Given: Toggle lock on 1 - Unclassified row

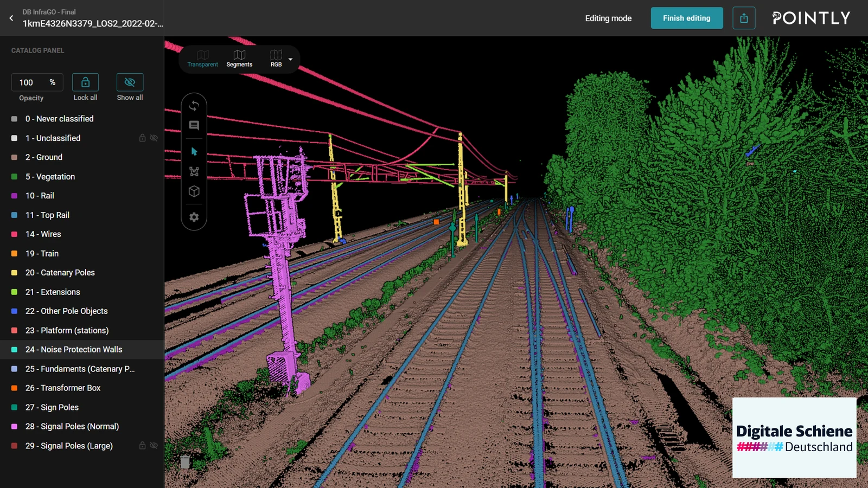Looking at the screenshot, I should [x=142, y=138].
